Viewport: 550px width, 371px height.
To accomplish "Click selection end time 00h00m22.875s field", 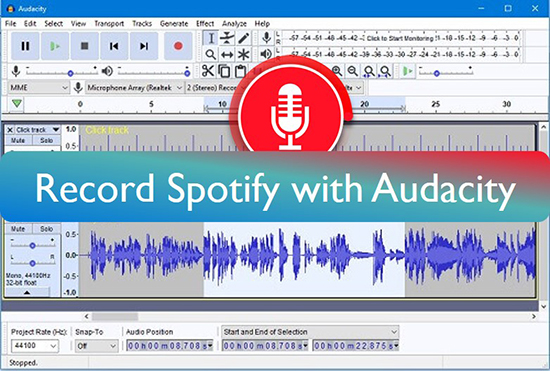I will (356, 346).
